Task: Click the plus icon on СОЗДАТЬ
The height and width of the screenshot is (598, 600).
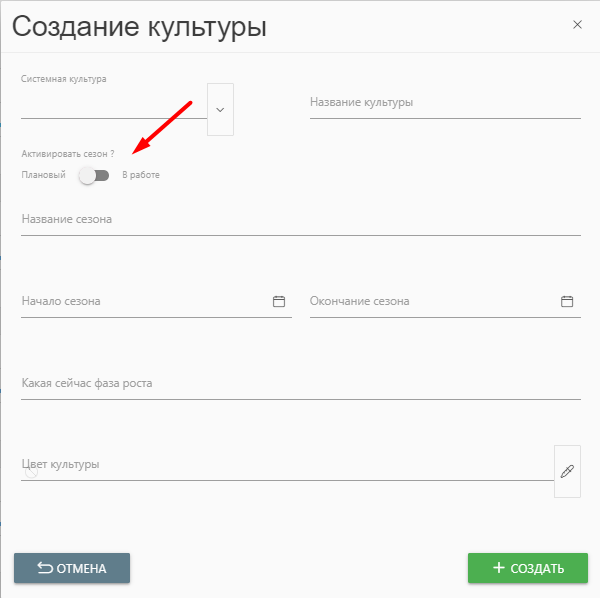Action: point(498,568)
